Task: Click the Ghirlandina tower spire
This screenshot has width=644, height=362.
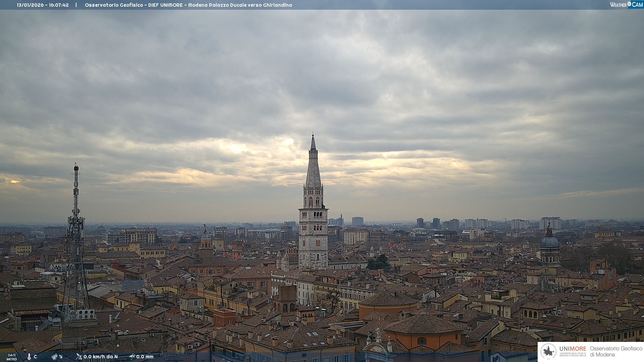Action: 313,168
